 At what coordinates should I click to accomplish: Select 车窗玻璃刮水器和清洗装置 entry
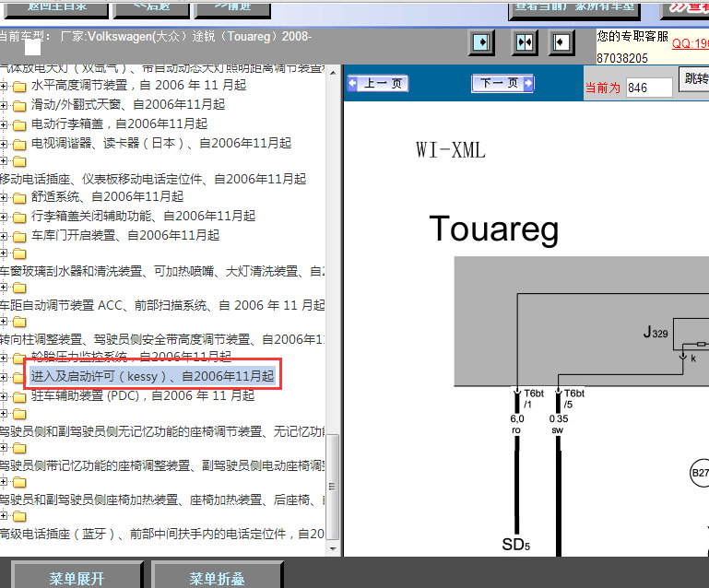162,271
